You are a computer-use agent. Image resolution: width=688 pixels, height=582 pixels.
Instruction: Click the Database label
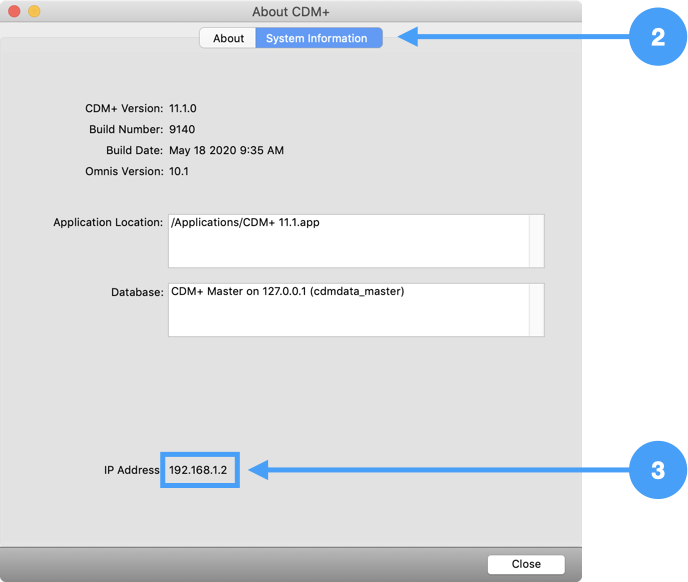(137, 292)
